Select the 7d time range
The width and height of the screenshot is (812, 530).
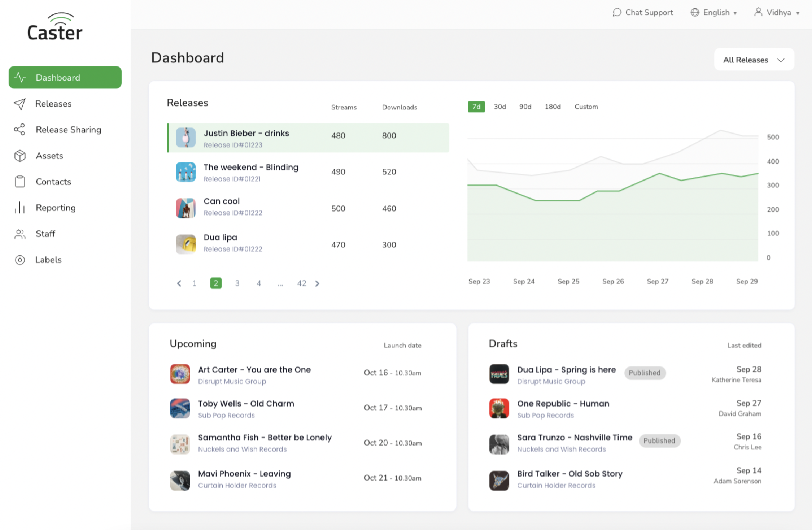(x=476, y=107)
